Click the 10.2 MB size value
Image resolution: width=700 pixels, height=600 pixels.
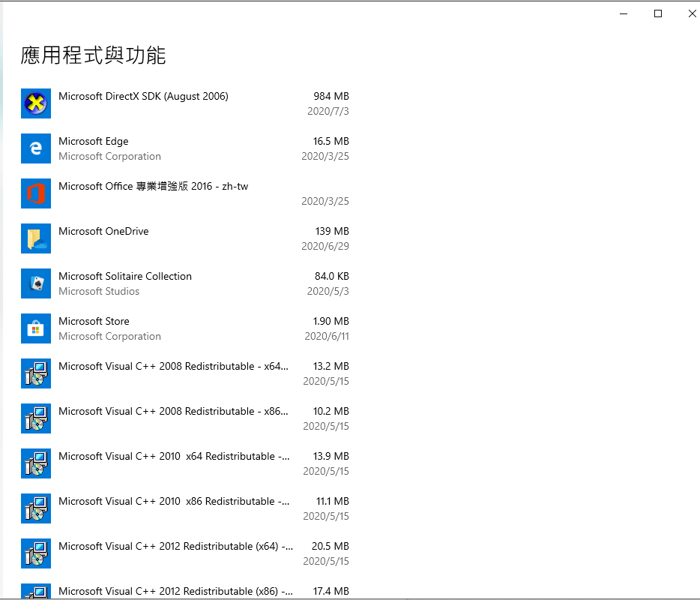pos(331,412)
